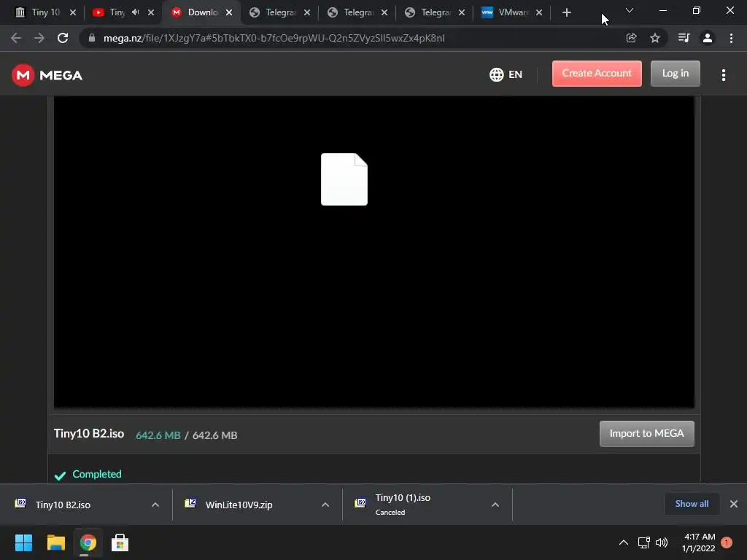This screenshot has width=747, height=560.
Task: Go back to the previous page
Action: point(16,38)
